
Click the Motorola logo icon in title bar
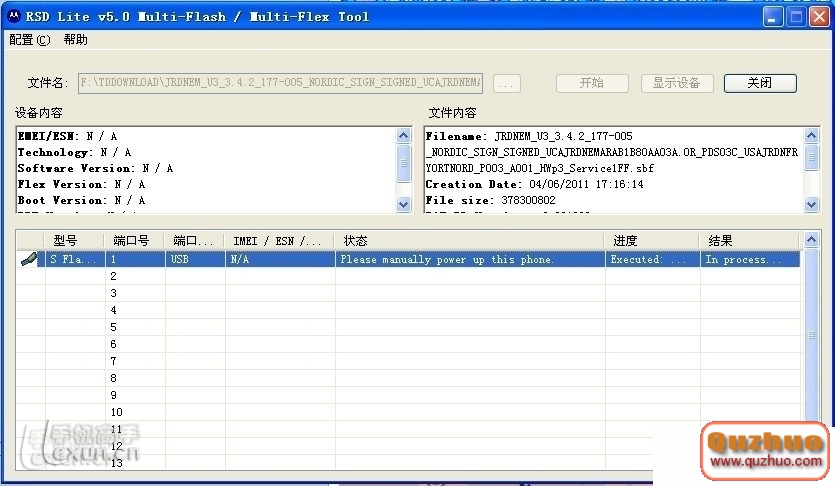[x=14, y=16]
